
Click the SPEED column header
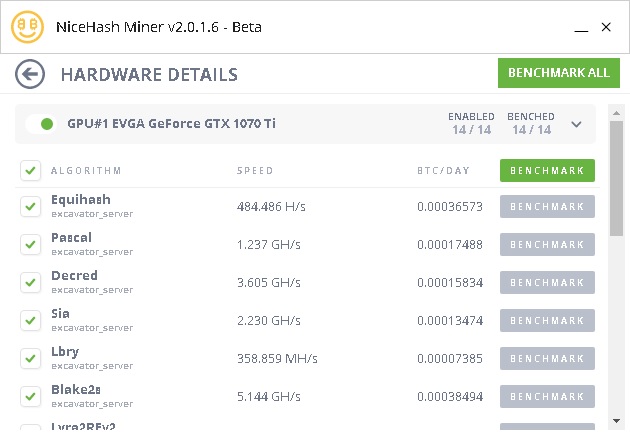point(255,171)
